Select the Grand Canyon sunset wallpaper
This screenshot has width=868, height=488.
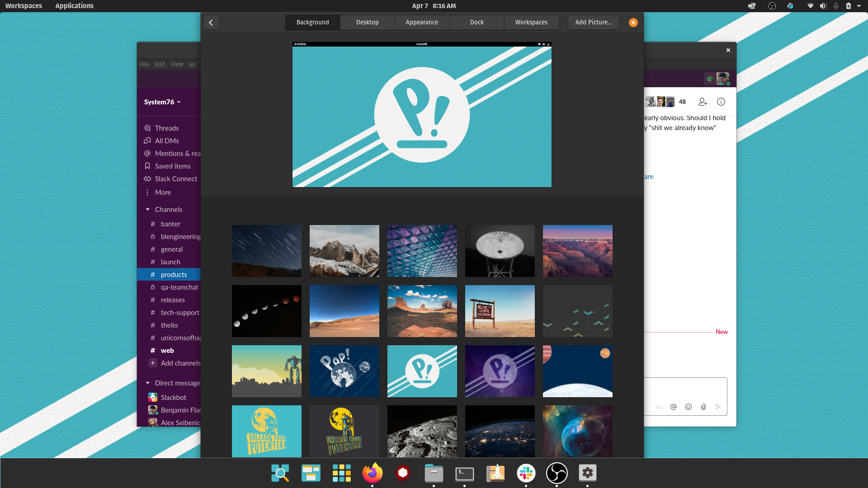pyautogui.click(x=577, y=251)
